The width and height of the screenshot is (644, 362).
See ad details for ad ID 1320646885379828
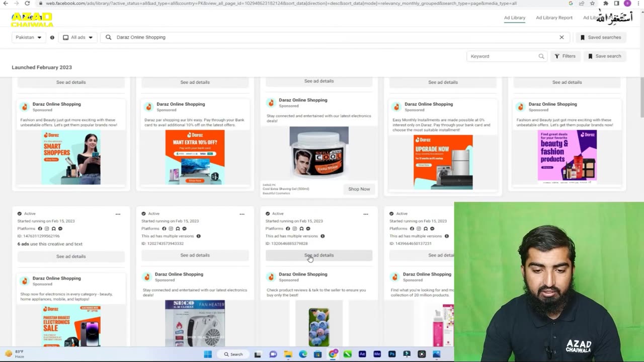[319, 255]
